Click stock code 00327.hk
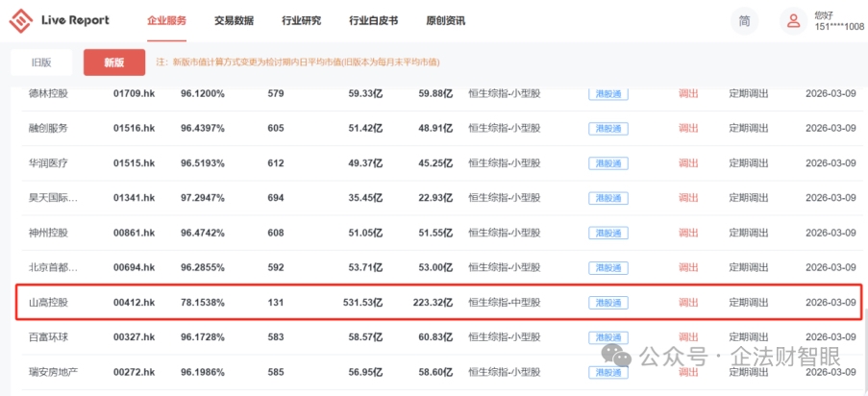Viewport: 868px width, 396px height. tap(134, 336)
